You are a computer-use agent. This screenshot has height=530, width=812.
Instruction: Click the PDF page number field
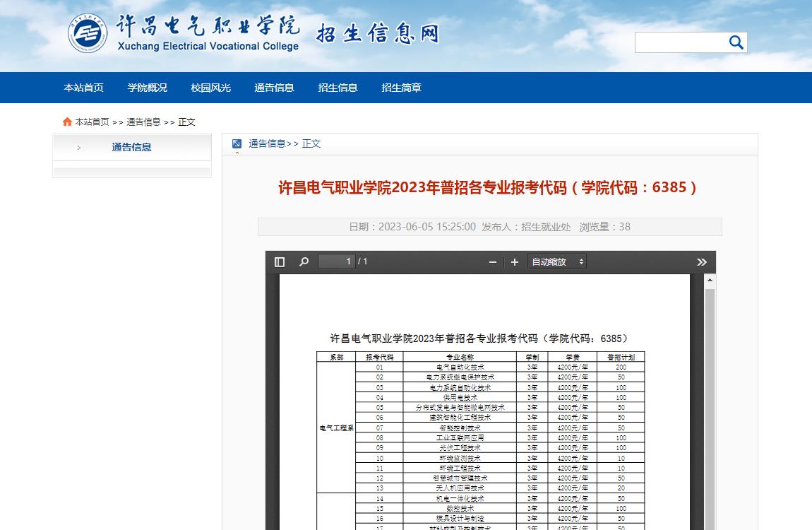337,261
